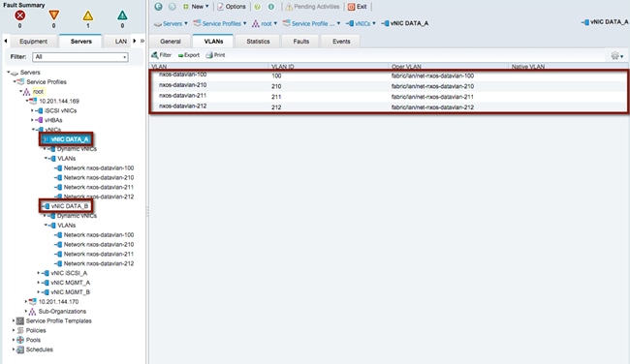Image resolution: width=630 pixels, height=364 pixels.
Task: Open the vNICs breadcrumb dropdown
Action: (361, 23)
